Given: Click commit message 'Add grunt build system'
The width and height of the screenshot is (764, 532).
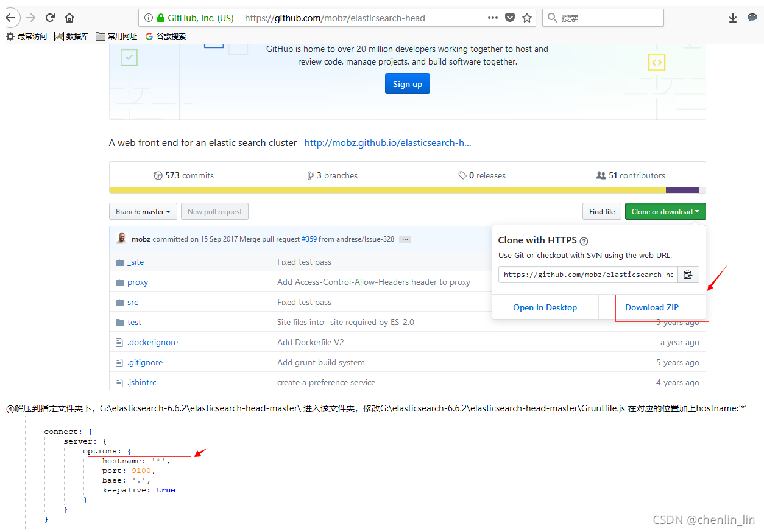Looking at the screenshot, I should point(321,363).
